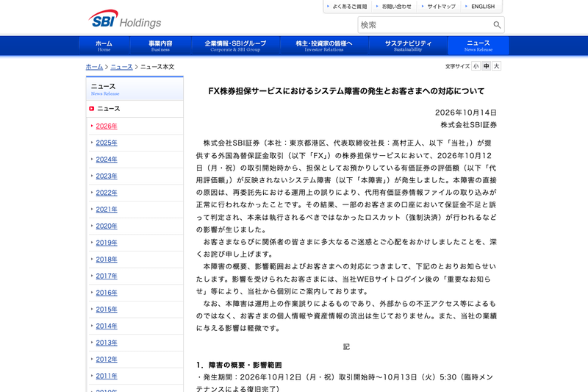Open 2022年 news archive
588x392 pixels.
pyautogui.click(x=107, y=193)
